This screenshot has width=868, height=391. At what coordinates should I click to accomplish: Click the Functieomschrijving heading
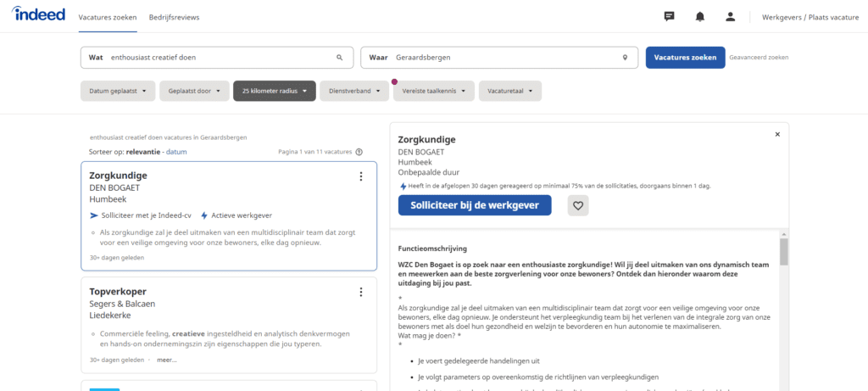(432, 249)
